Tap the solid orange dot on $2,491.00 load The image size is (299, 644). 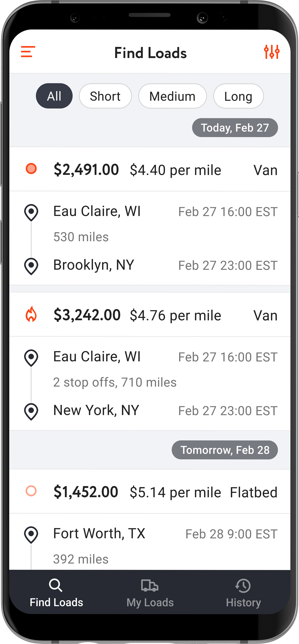point(31,169)
